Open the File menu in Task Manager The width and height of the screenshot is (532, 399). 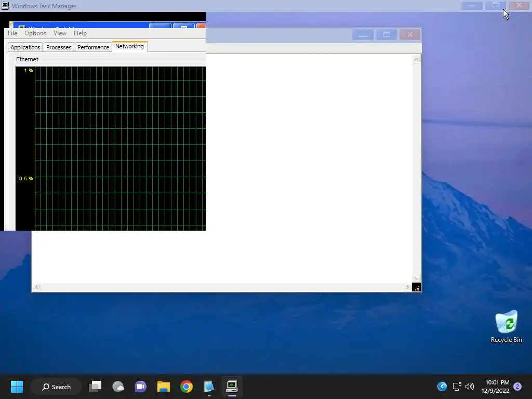click(x=12, y=33)
